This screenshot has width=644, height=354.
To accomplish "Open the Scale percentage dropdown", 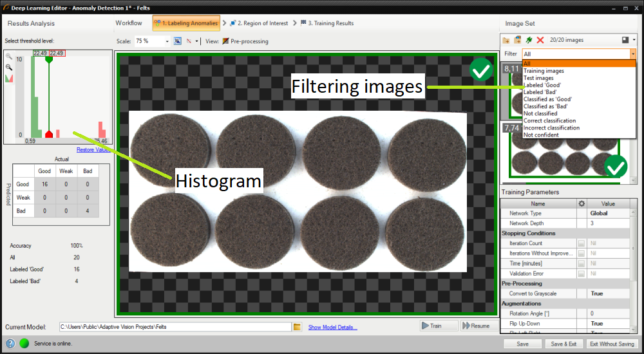I will point(167,41).
